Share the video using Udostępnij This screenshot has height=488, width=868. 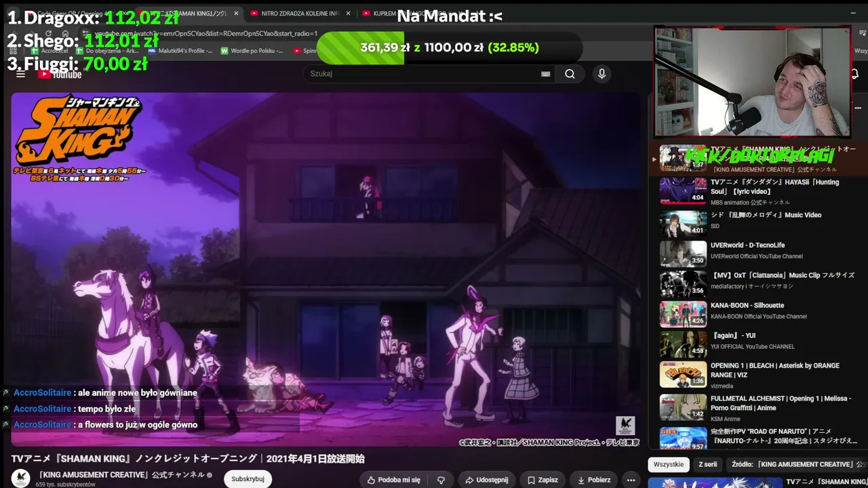point(487,480)
